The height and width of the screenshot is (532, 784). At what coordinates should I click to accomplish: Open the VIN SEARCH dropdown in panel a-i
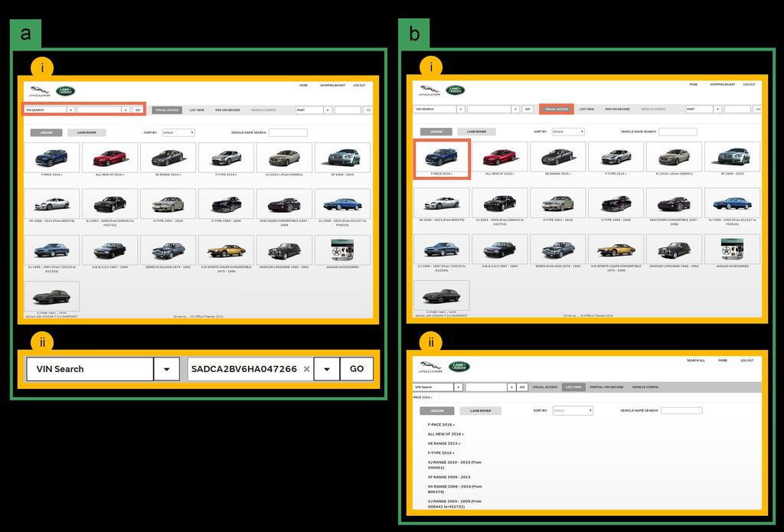[71, 110]
